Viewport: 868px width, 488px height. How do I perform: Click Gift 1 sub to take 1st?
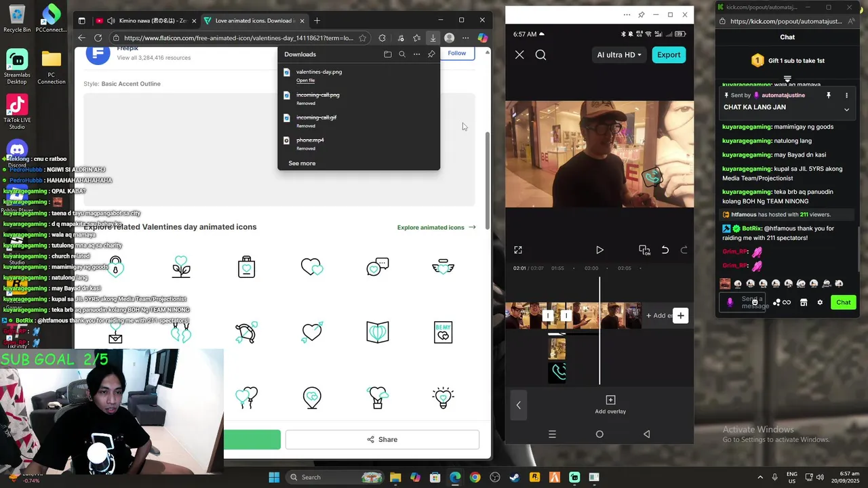(x=787, y=61)
